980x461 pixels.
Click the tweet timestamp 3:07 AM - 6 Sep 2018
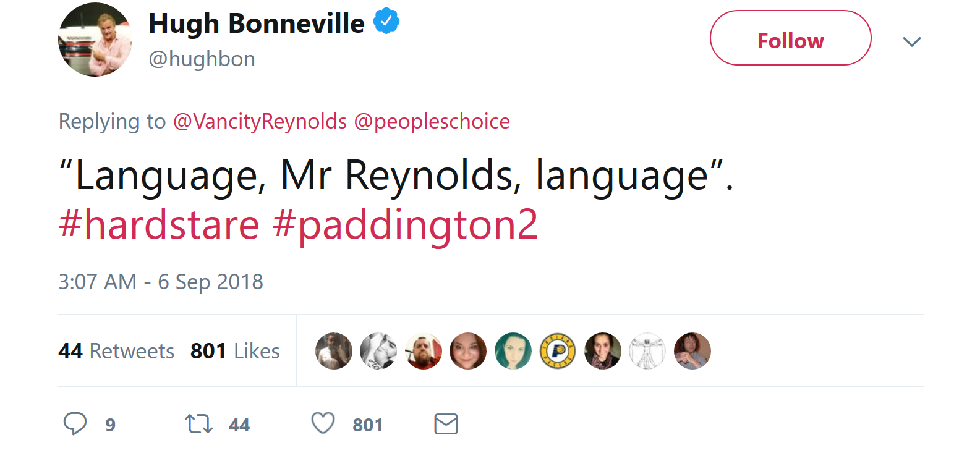[161, 282]
